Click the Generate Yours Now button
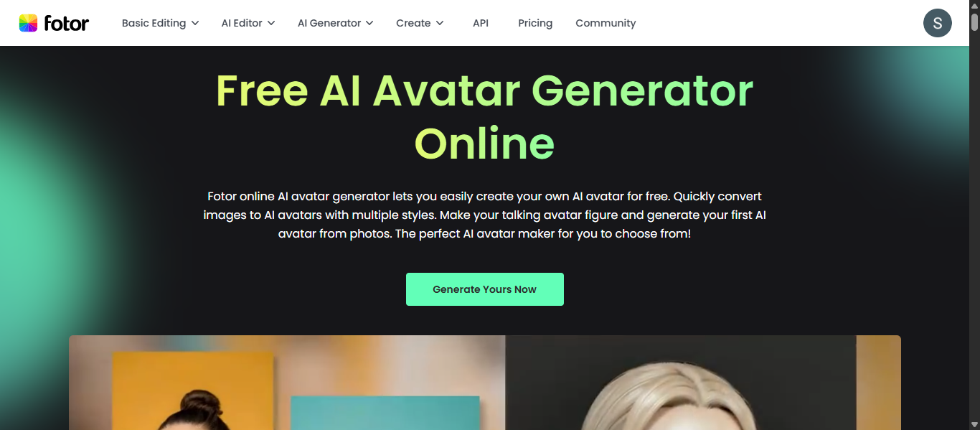980x430 pixels. tap(485, 289)
